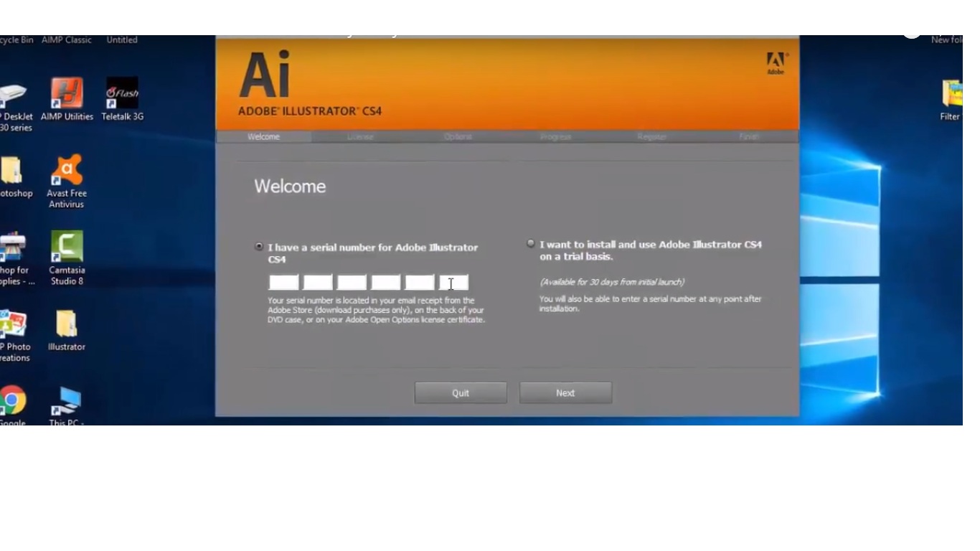Click the last serial number box

(454, 283)
